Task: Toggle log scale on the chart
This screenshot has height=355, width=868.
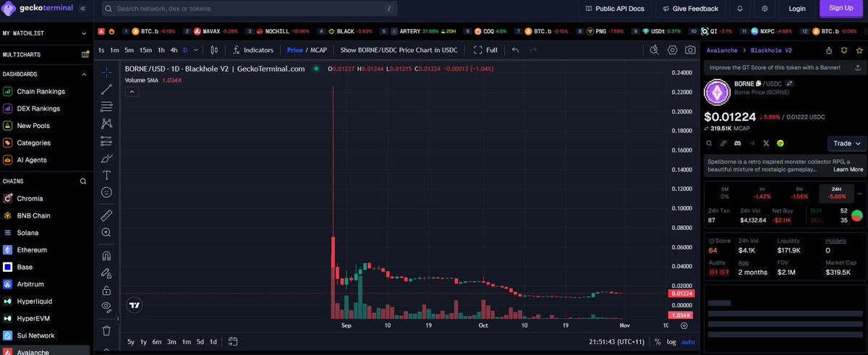Action: 671,341
